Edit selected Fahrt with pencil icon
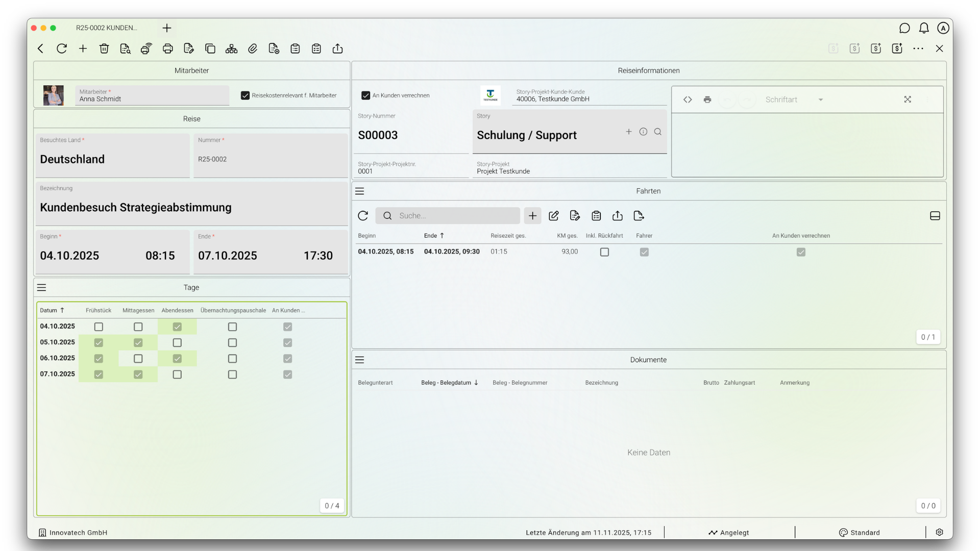Viewport: 980px width, 551px height. pos(554,216)
